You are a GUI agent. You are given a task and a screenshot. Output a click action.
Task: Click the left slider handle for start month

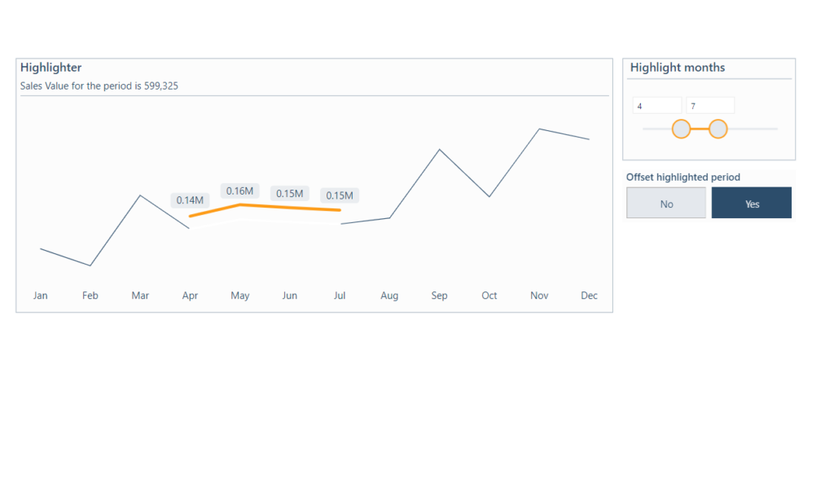681,129
